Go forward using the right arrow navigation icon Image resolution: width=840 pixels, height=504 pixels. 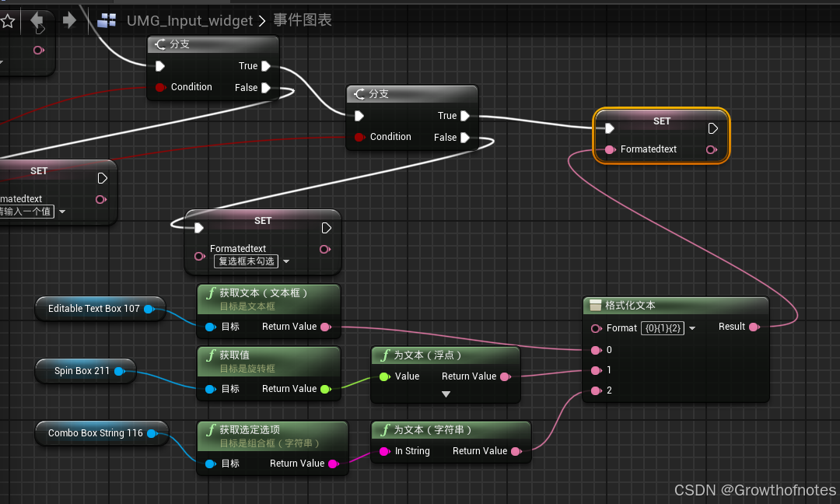pyautogui.click(x=69, y=20)
